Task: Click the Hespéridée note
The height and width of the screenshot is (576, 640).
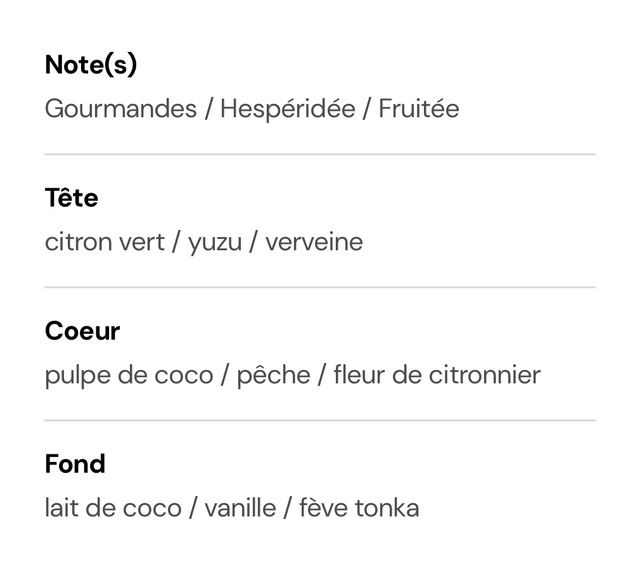Action: 288,109
